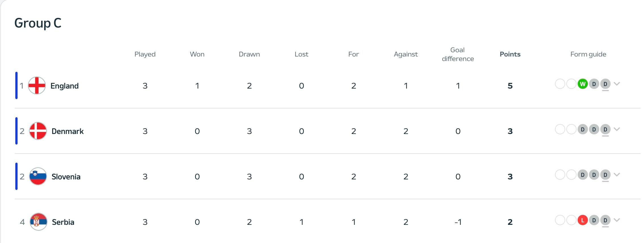This screenshot has width=644, height=243.
Task: Click Denmark's first grey D form badge
Action: pyautogui.click(x=582, y=129)
